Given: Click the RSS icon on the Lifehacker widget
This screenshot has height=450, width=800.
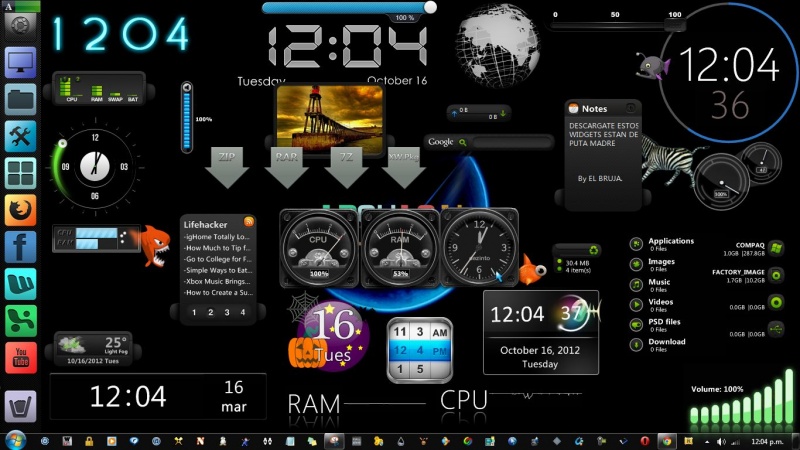Looking at the screenshot, I should pos(249,221).
